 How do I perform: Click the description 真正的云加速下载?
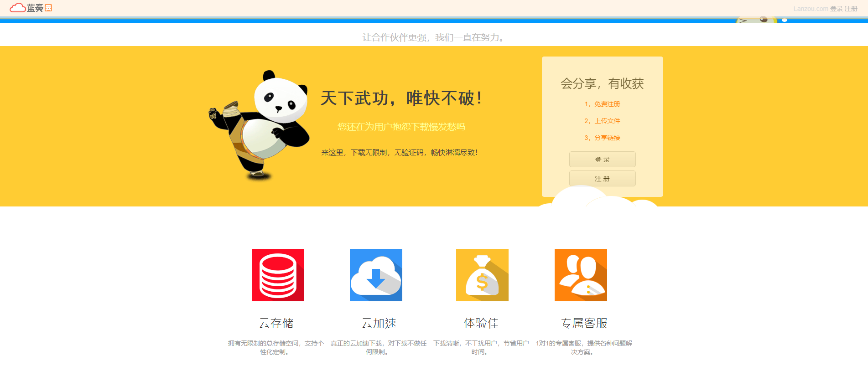tap(379, 347)
